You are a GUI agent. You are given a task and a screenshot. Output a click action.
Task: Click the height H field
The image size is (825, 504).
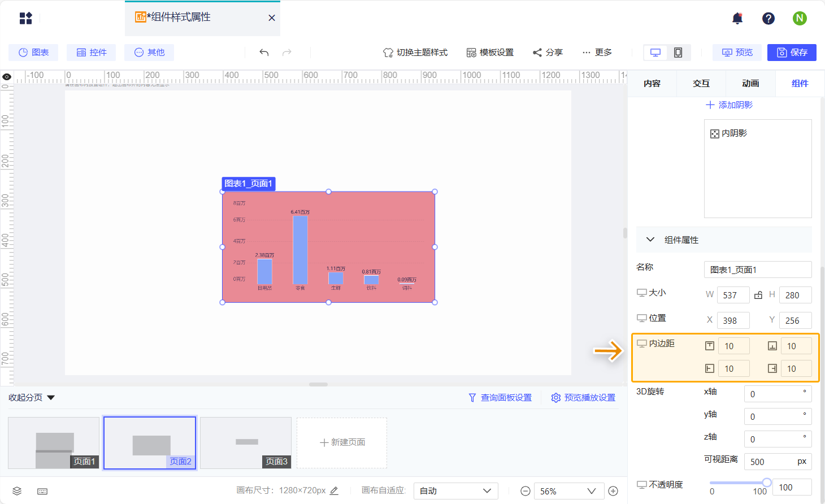coord(796,295)
